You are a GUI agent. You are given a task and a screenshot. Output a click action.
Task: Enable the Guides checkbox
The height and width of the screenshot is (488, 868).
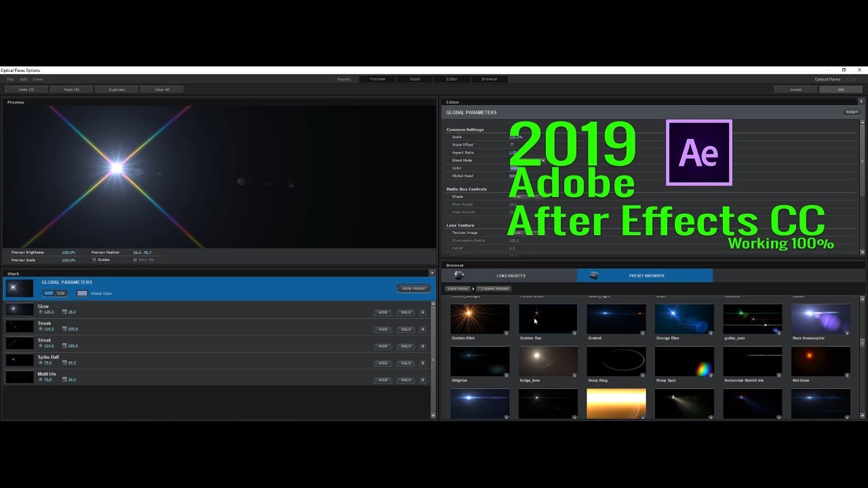pyautogui.click(x=94, y=260)
